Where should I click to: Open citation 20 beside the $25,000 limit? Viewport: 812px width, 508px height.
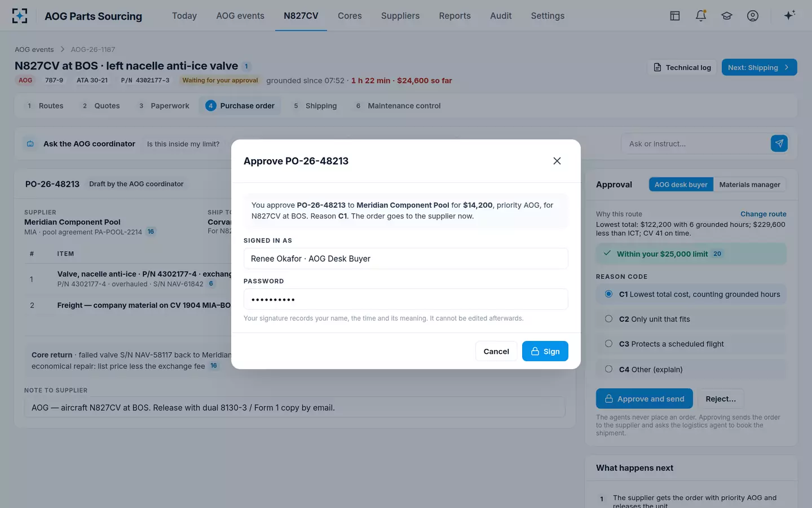(x=717, y=254)
